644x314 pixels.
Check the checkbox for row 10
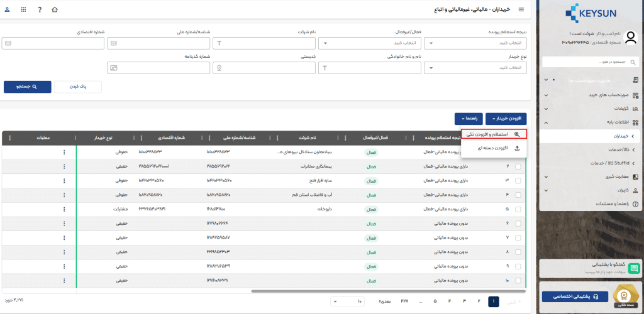[518, 281]
